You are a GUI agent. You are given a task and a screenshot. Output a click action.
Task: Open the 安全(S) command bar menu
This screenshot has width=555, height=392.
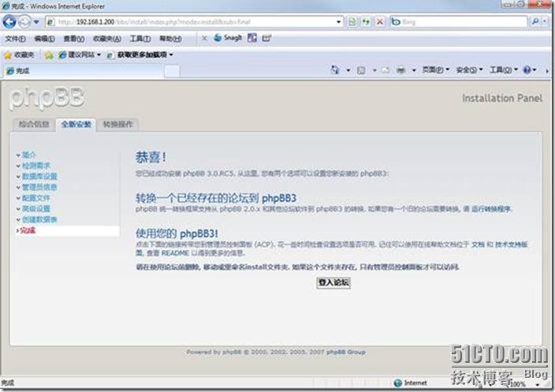point(469,69)
